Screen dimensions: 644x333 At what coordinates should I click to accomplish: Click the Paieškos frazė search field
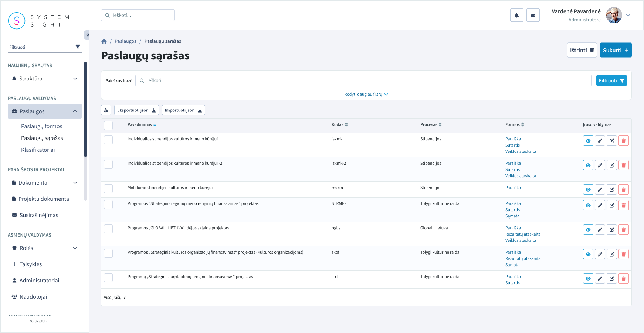[363, 80]
